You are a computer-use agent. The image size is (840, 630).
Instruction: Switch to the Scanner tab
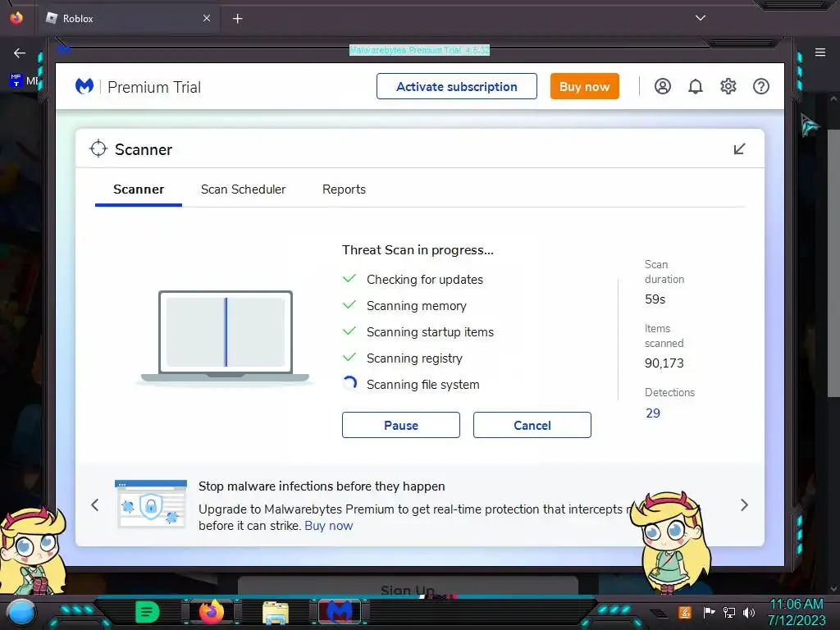pyautogui.click(x=138, y=189)
